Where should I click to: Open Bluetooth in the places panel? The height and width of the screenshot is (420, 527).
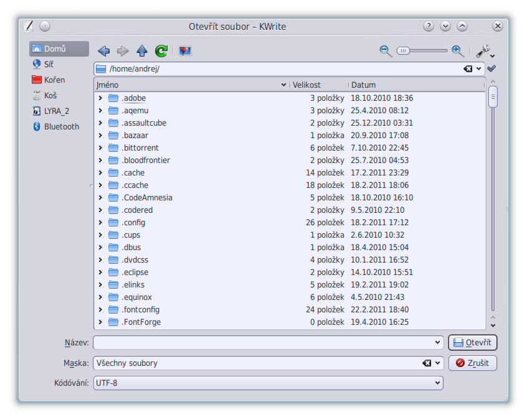59,126
